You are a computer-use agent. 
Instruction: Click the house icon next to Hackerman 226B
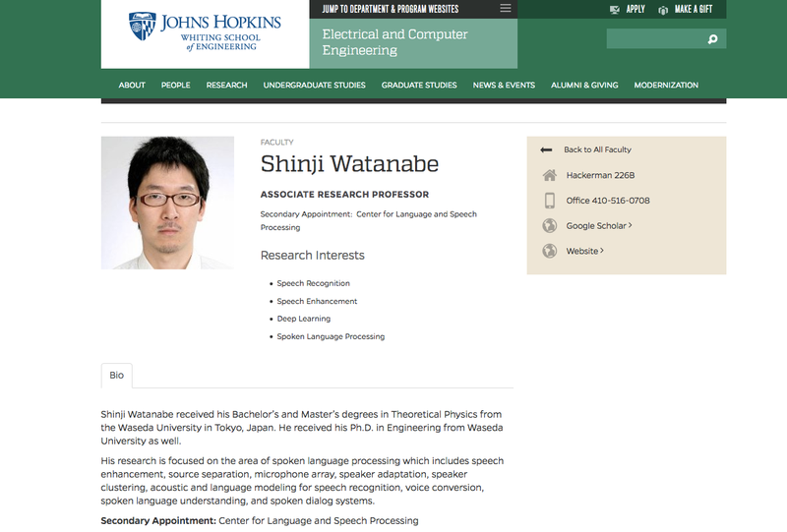coord(550,175)
